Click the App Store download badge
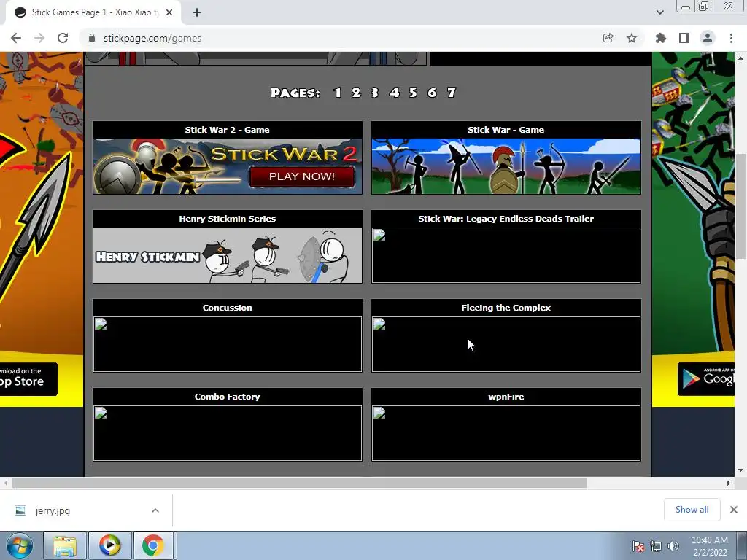747x560 pixels. (x=28, y=379)
